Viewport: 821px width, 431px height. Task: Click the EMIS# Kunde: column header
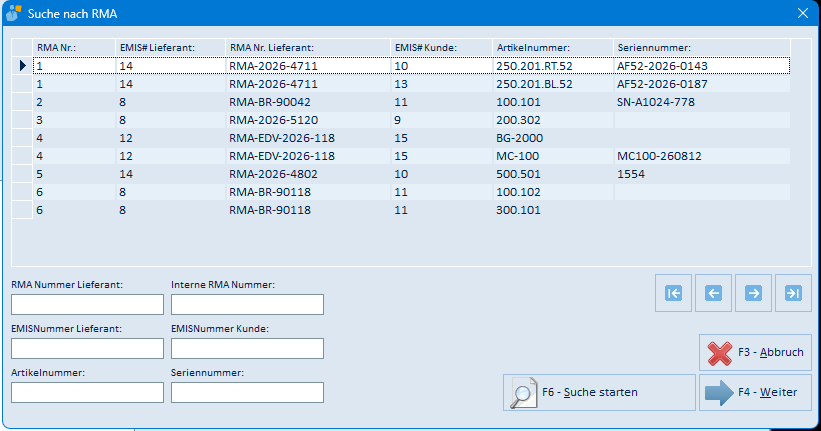click(x=441, y=48)
